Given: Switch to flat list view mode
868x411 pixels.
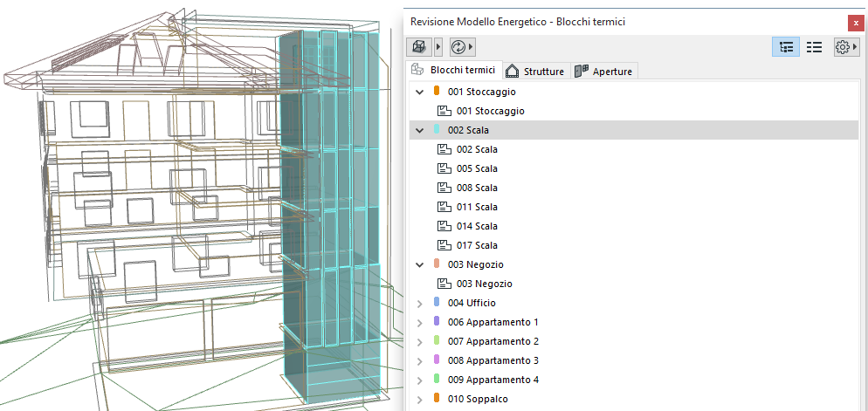Looking at the screenshot, I should point(814,47).
